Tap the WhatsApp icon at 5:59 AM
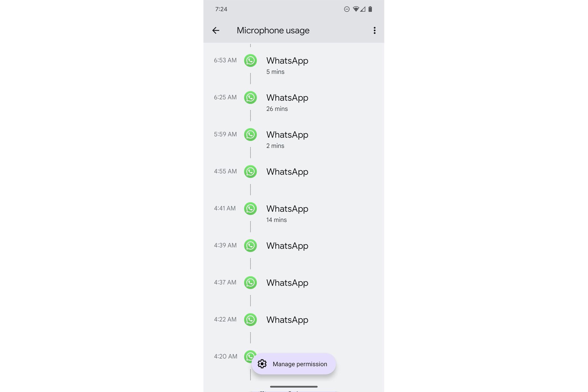The image size is (588, 392). (x=251, y=134)
